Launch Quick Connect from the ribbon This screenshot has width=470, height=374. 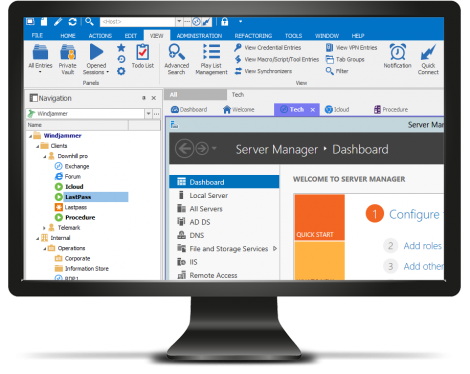coord(428,52)
